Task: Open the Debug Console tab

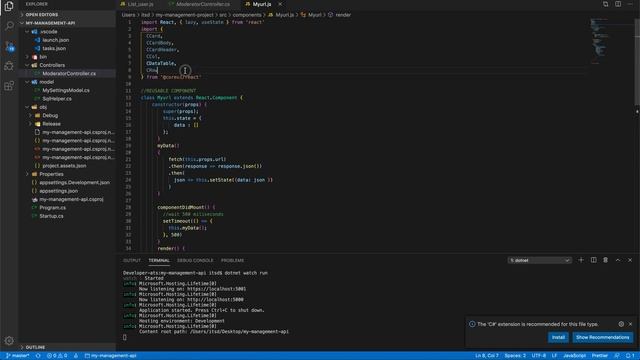Action: click(195, 260)
